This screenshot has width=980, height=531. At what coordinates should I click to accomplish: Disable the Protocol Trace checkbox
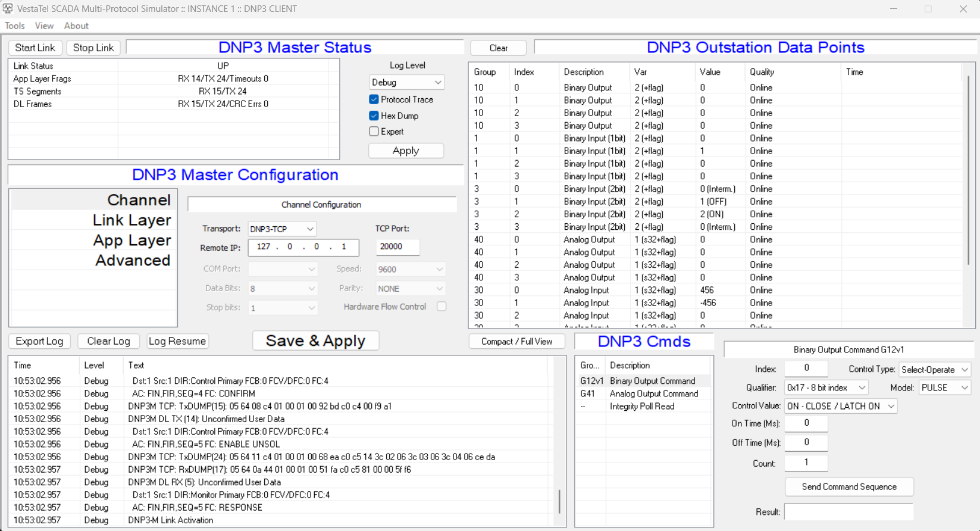click(x=374, y=99)
